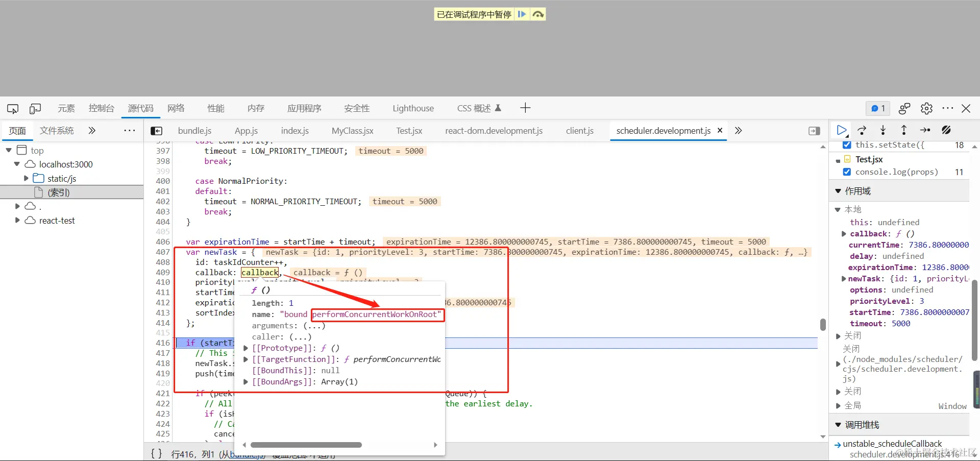Click the popup scroll left arrow
This screenshot has width=980, height=461.
[244, 445]
